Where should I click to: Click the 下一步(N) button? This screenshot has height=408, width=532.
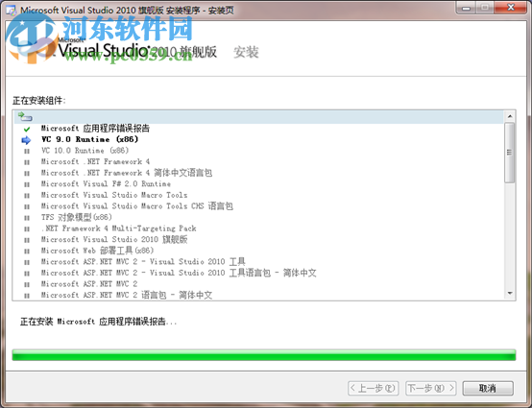430,388
